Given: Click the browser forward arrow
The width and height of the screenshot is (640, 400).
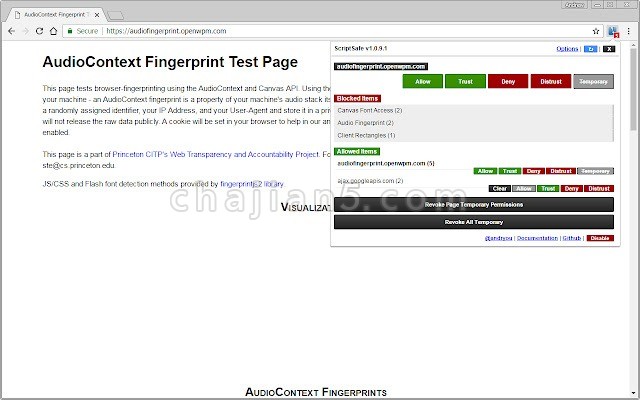Looking at the screenshot, I should point(25,31).
